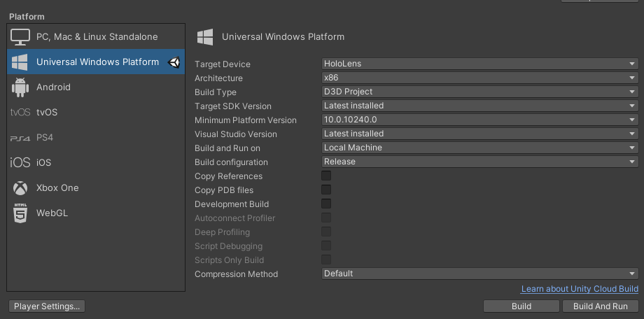Viewport: 644px width, 319px height.
Task: Select the iOS platform label
Action: pos(43,163)
